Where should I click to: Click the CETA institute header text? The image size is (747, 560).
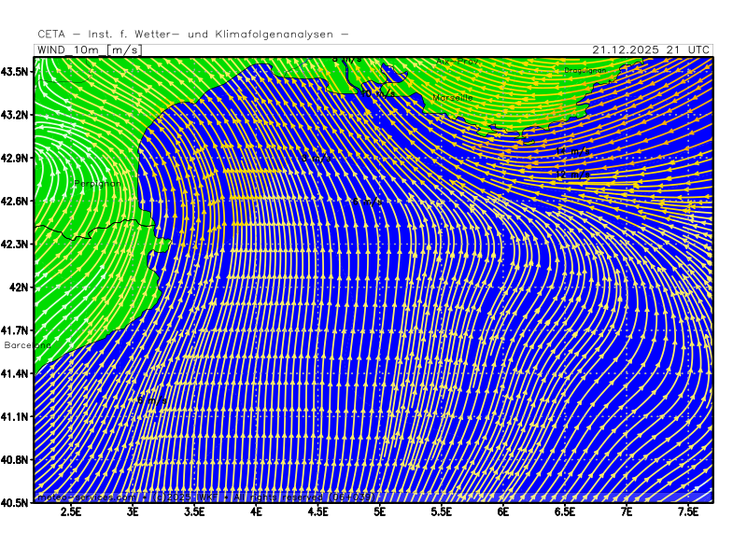click(193, 35)
